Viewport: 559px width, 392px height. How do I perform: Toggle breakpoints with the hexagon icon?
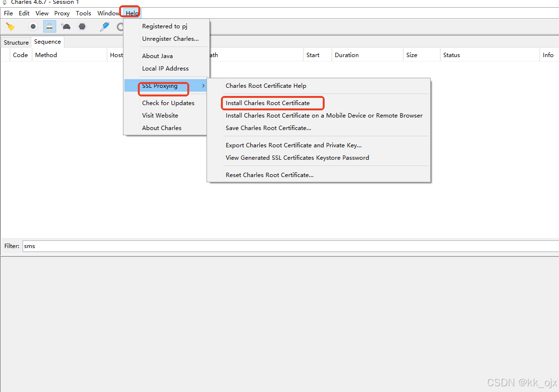click(x=82, y=27)
